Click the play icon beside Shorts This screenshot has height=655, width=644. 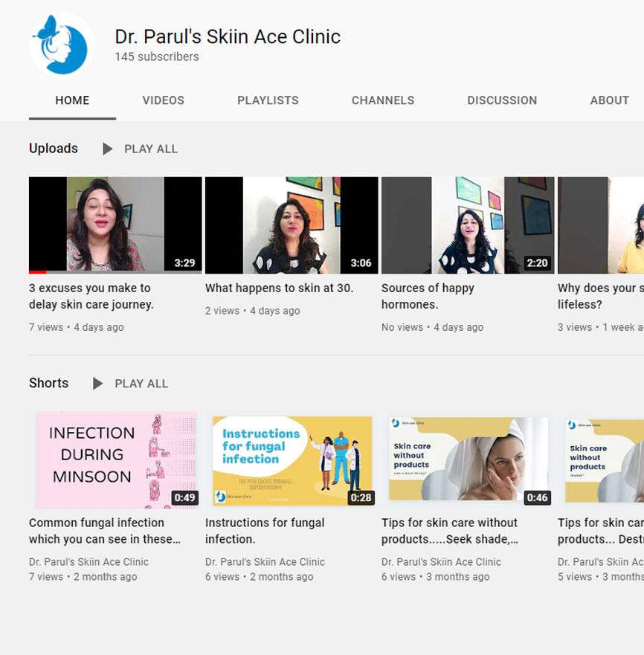point(98,384)
